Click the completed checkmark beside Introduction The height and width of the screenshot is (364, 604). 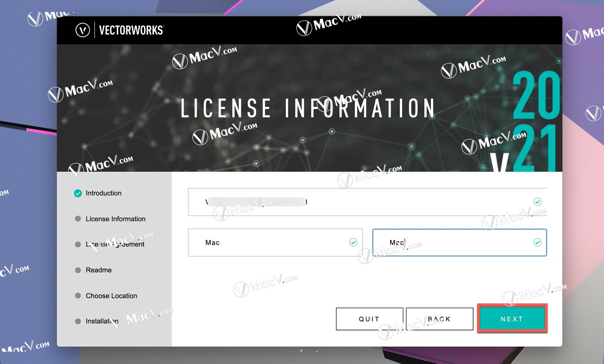coord(78,193)
